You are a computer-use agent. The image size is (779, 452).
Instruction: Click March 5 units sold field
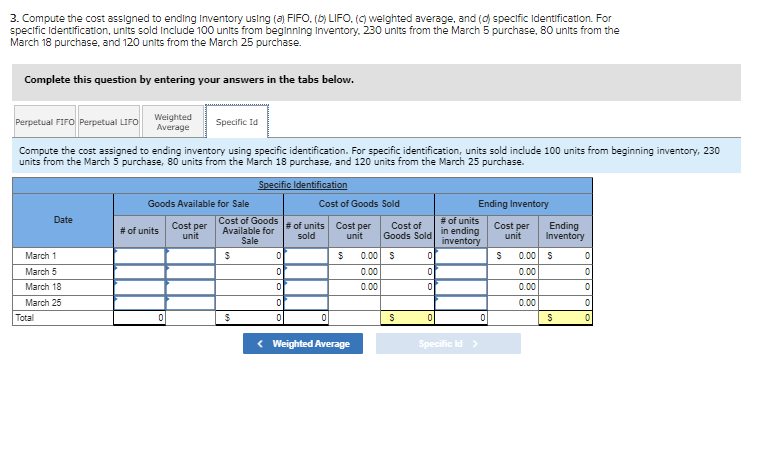tap(306, 272)
